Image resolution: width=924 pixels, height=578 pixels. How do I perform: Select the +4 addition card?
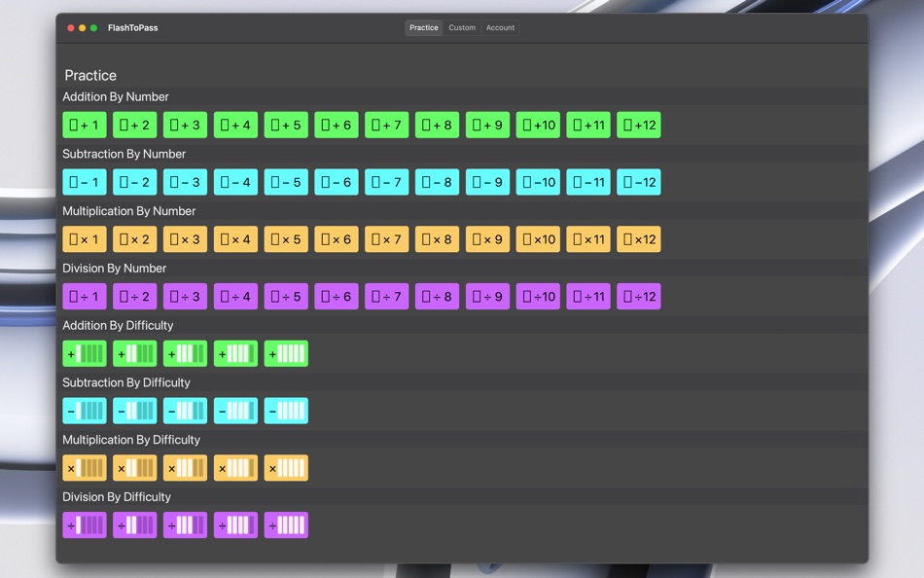click(x=235, y=125)
